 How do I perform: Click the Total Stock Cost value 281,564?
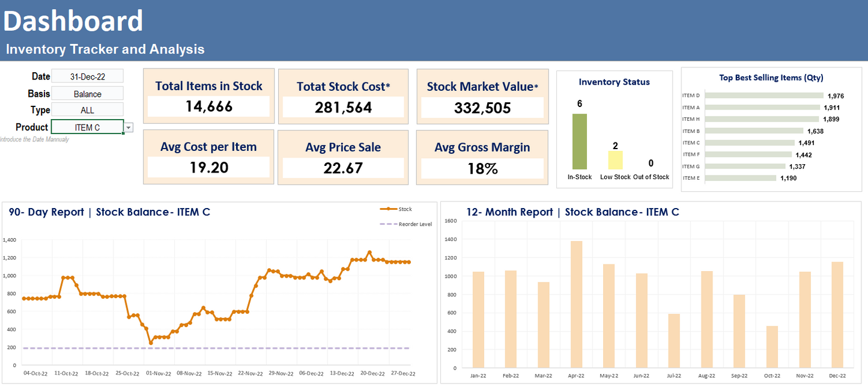point(343,107)
